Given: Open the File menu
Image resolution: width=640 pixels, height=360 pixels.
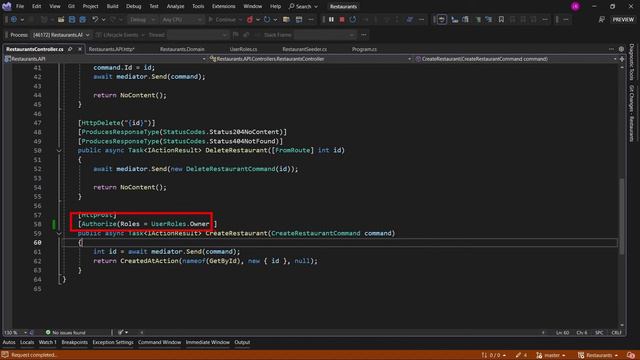Looking at the screenshot, I should pos(20,6).
